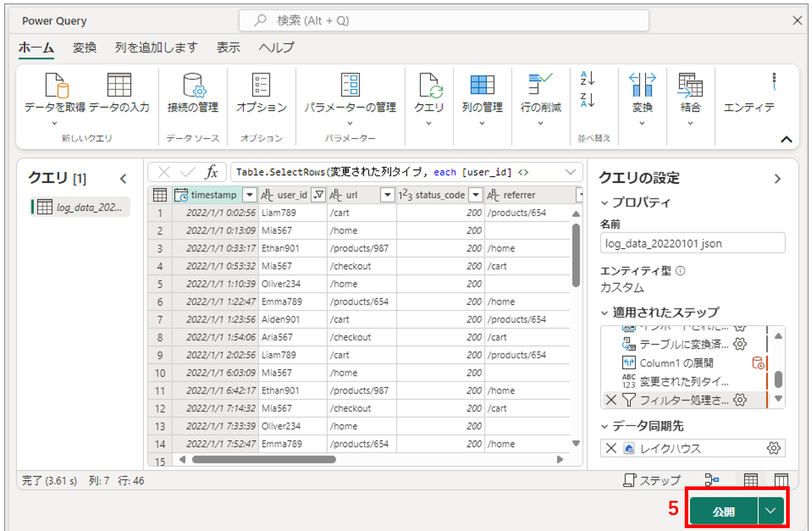Viewport: 812px width, 531px height.
Task: Click the timestamp column type icon
Action: pos(181,195)
